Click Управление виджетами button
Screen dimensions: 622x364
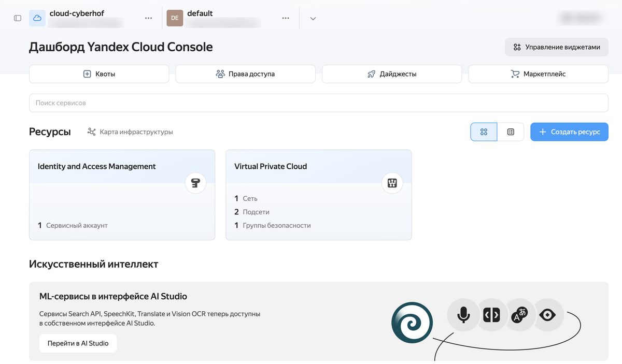[557, 47]
